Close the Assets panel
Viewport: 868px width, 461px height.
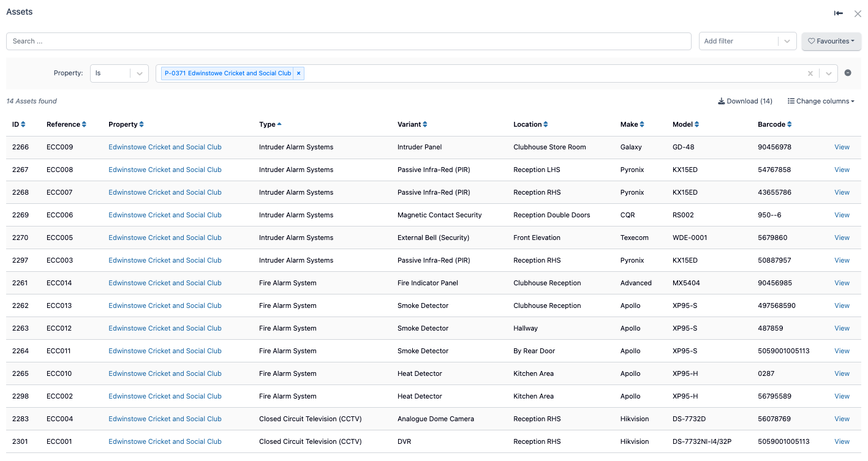tap(858, 13)
